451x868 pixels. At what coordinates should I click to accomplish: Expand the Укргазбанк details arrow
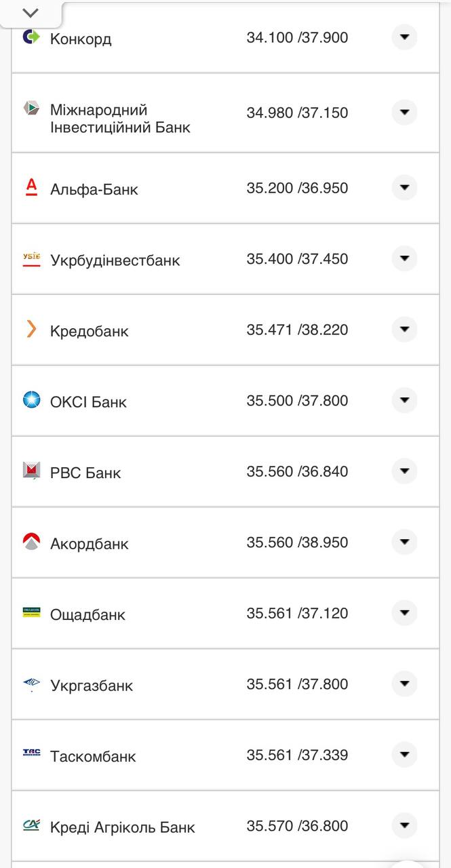(404, 684)
